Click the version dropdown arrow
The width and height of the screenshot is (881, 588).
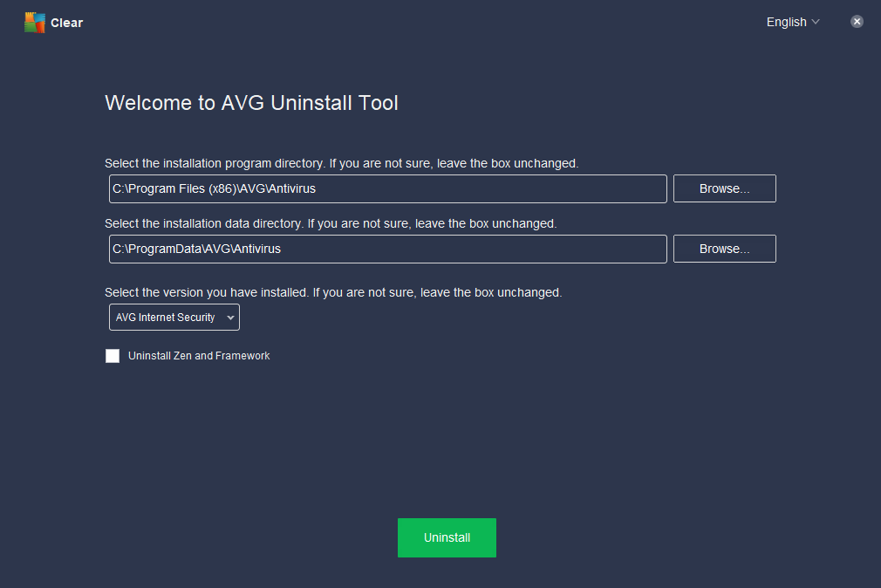229,318
